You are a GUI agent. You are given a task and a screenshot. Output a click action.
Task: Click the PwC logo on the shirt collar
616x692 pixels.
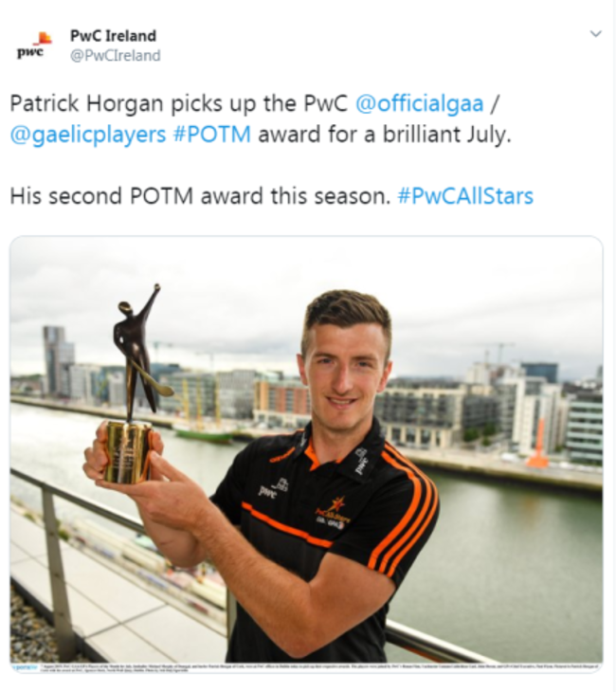361,462
